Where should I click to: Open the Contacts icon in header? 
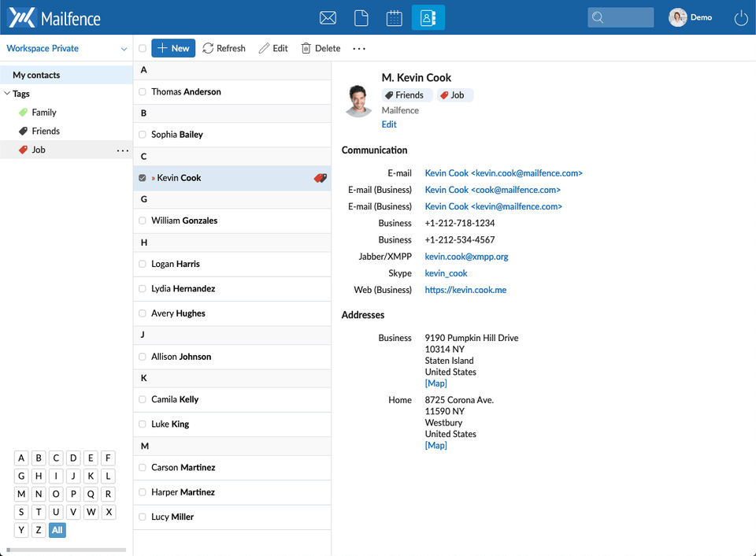point(428,18)
